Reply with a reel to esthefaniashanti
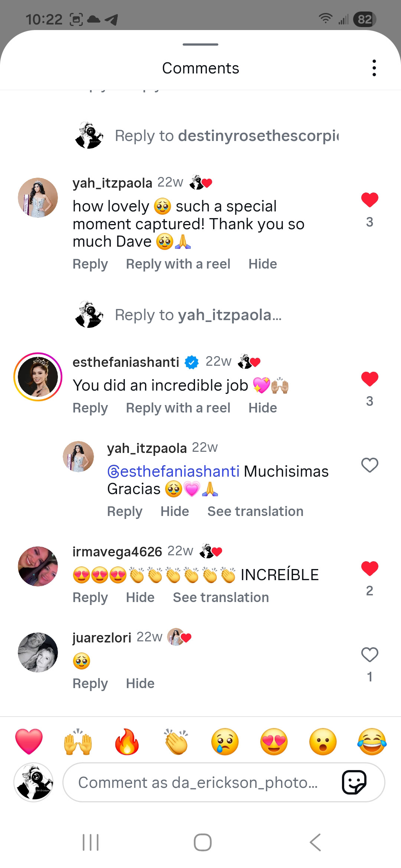 [x=178, y=408]
